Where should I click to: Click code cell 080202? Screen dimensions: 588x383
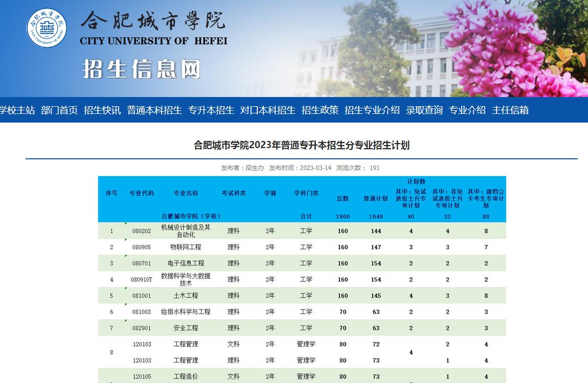click(142, 231)
